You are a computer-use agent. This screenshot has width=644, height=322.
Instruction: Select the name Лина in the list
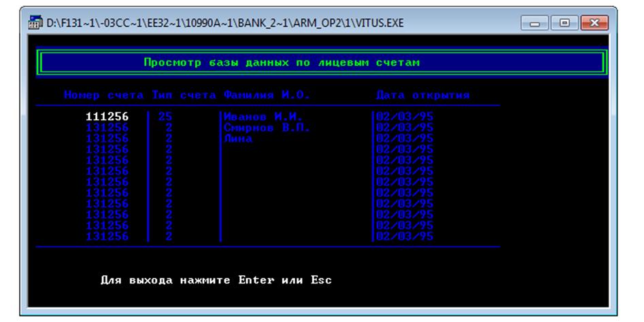point(238,139)
